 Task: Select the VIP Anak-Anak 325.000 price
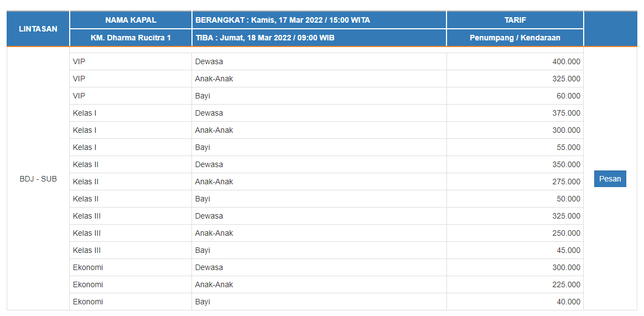click(566, 79)
